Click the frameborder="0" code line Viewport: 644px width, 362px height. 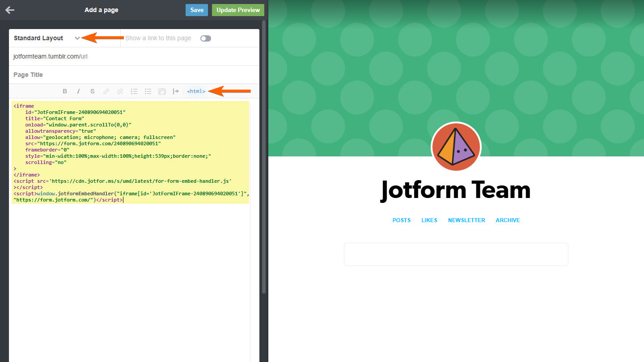[x=47, y=150]
